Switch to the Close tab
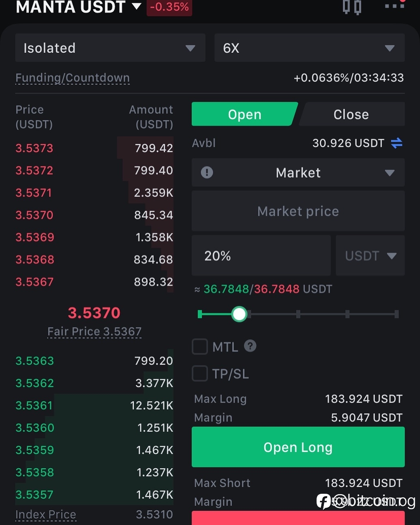This screenshot has height=525, width=420. coord(351,114)
